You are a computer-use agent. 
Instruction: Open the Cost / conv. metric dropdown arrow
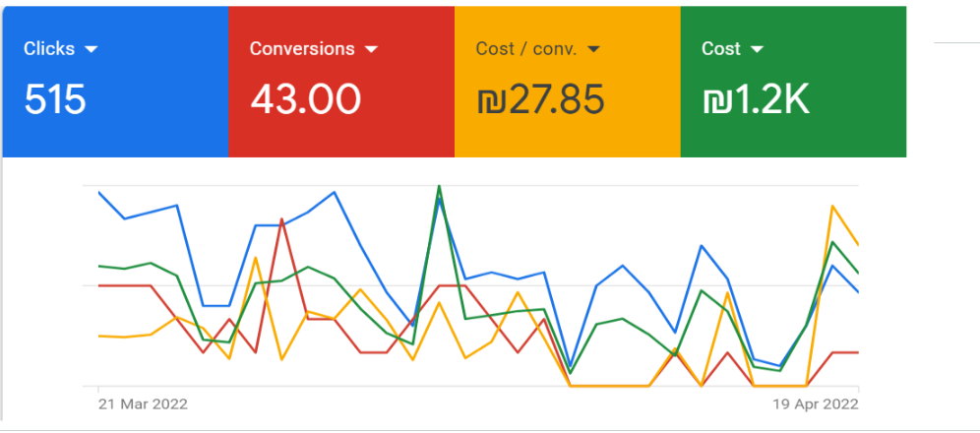click(x=593, y=49)
